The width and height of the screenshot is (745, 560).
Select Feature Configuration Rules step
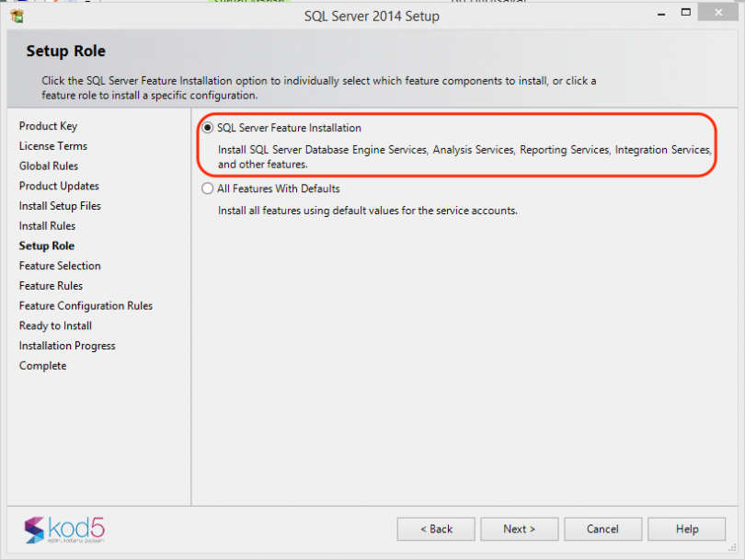85,305
